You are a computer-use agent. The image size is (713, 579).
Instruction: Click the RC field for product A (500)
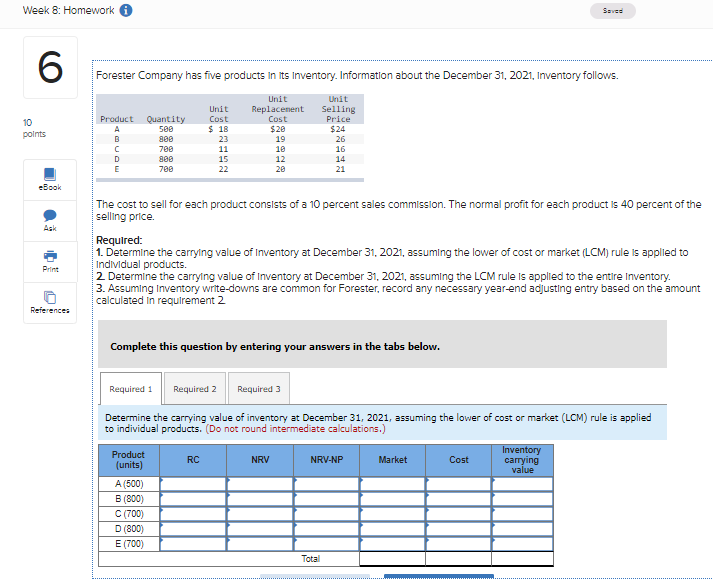[193, 484]
